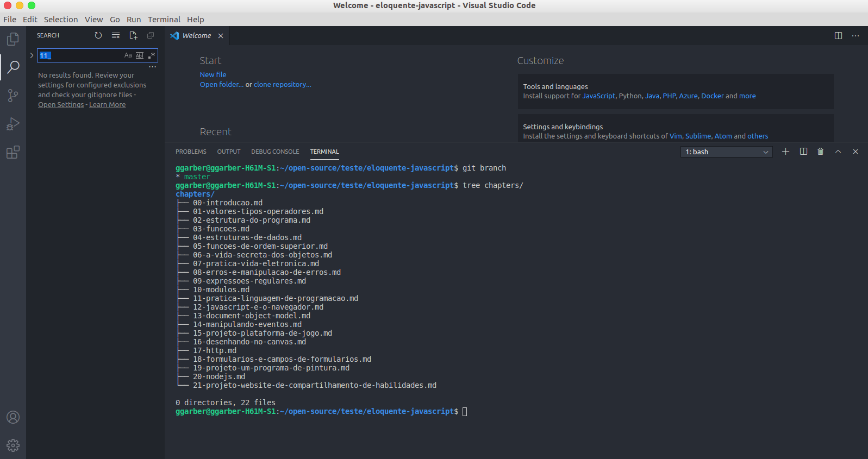Click Open Settings link in search
Image resolution: width=868 pixels, height=459 pixels.
(61, 105)
